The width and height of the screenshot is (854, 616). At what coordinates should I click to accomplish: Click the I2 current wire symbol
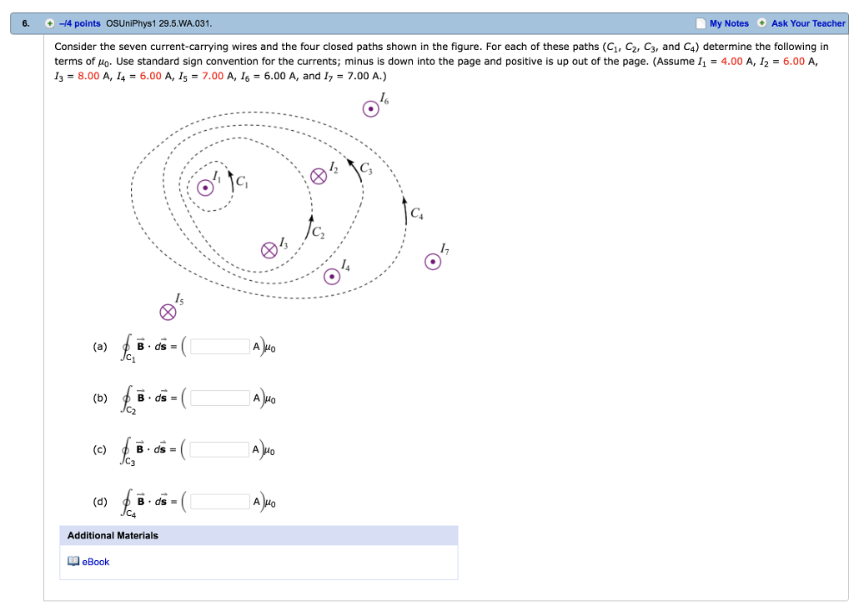[319, 177]
